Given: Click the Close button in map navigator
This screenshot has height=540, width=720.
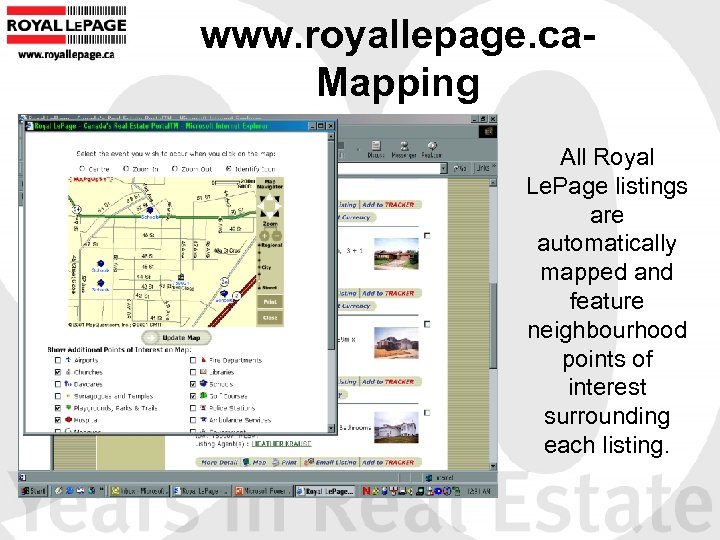Looking at the screenshot, I should pos(270,318).
